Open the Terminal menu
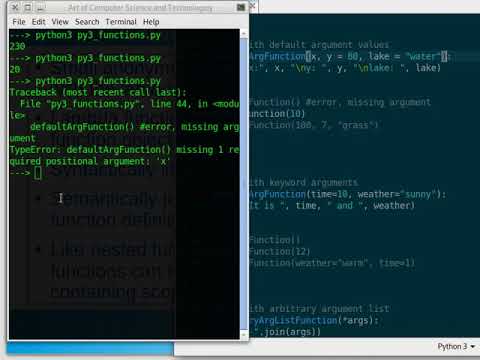The height and width of the screenshot is (360, 480). (121, 22)
